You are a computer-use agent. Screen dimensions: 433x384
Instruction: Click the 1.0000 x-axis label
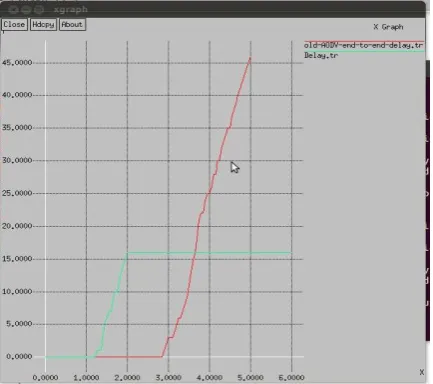[x=86, y=378]
